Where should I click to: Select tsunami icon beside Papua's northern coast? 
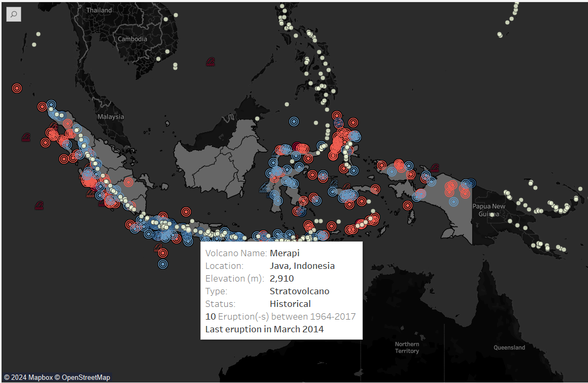click(435, 168)
